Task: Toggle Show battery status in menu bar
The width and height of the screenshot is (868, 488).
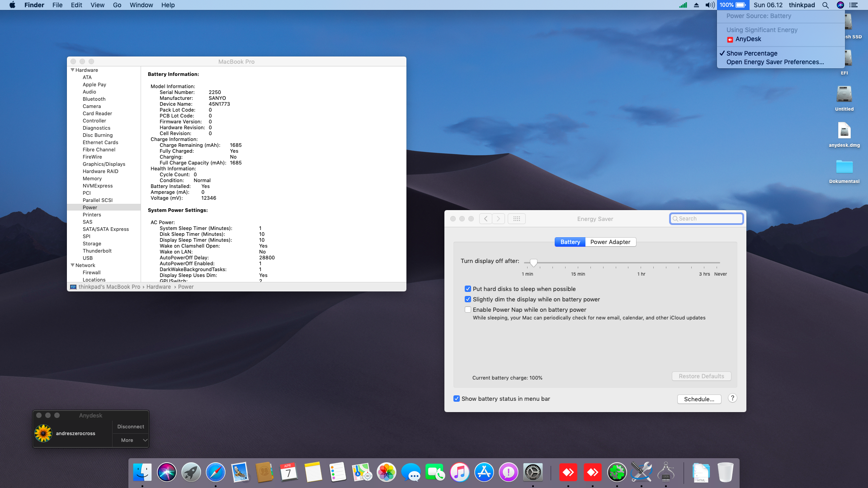Action: [x=457, y=399]
